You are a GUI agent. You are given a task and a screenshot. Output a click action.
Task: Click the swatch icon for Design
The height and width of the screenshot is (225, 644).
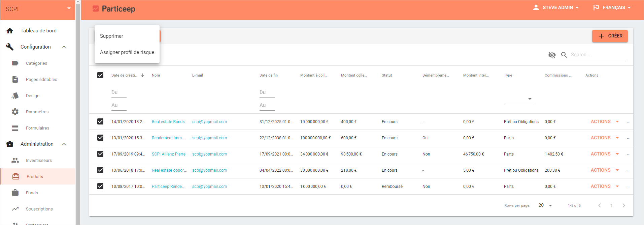(x=15, y=95)
